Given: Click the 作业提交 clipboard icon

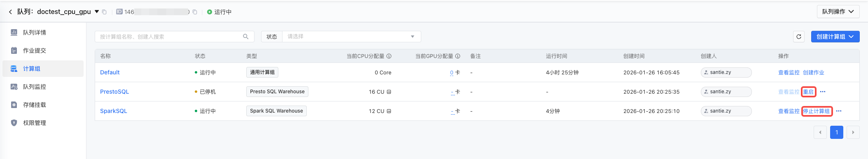Looking at the screenshot, I should [14, 51].
